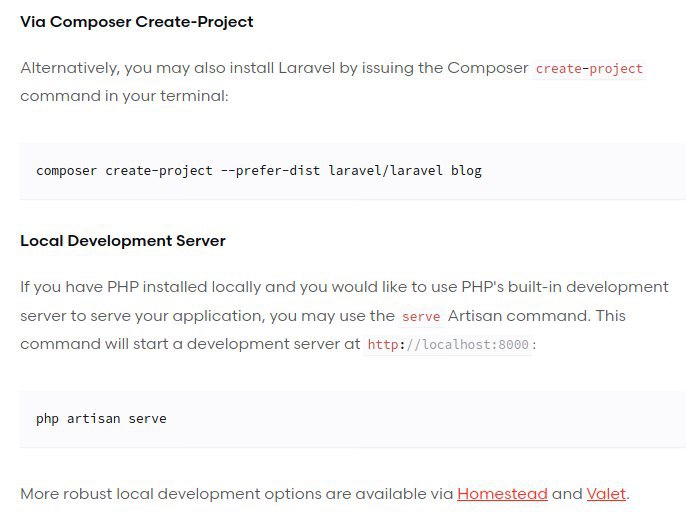This screenshot has width=686, height=523.
Task: Click 'artisan' in the serve command
Action: pos(94,419)
